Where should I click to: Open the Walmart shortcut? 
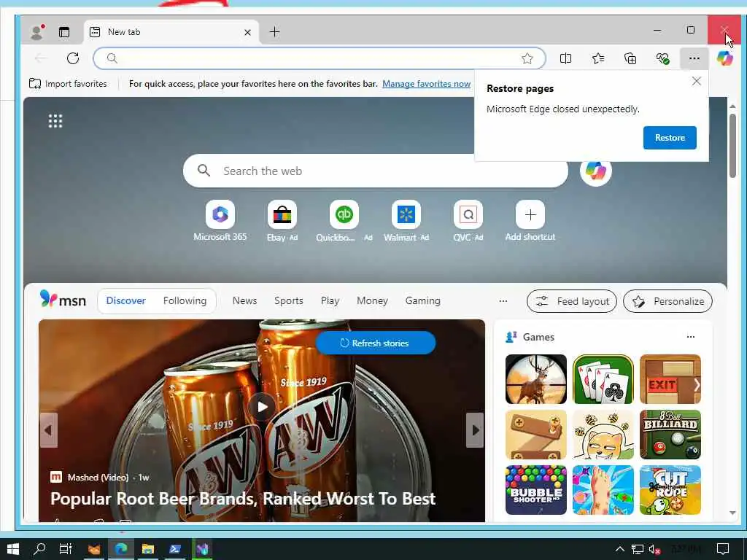pyautogui.click(x=406, y=221)
